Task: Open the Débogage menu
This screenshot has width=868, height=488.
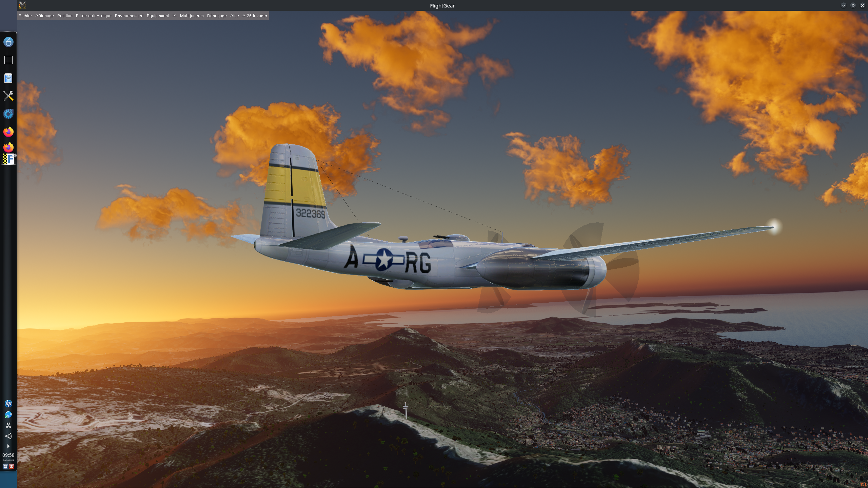Action: coord(217,16)
